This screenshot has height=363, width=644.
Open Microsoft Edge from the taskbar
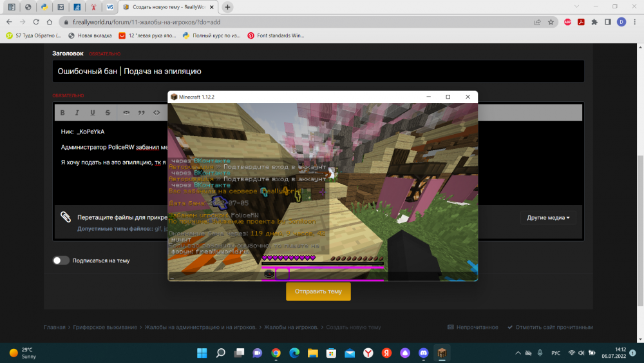[x=294, y=353]
